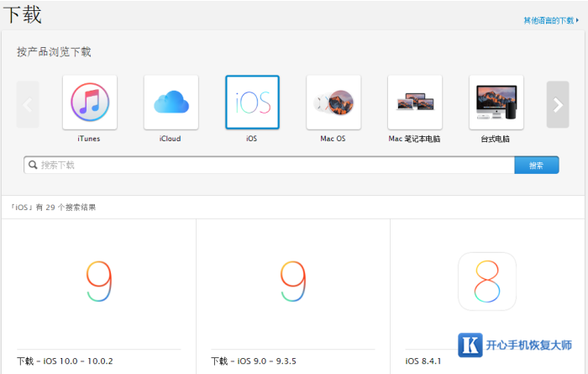This screenshot has width=588, height=374.
Task: Click the 「iOS」有 29 个搜索结果 text
Action: coord(53,208)
